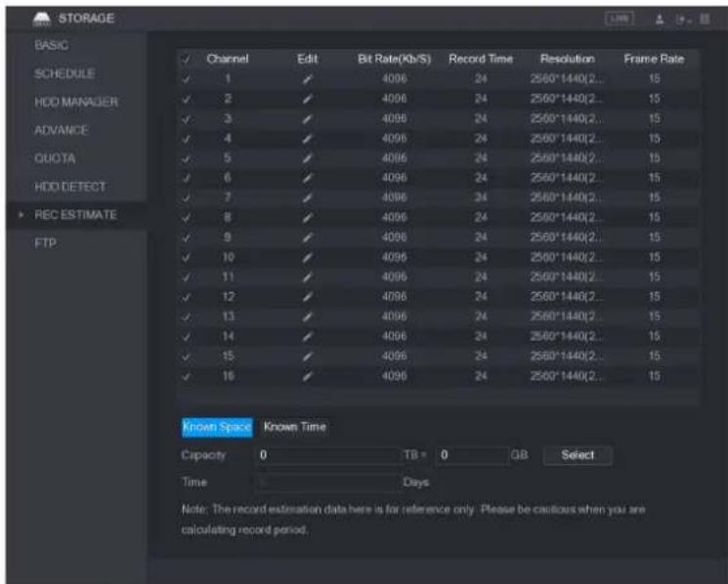
Task: Edit channel 15 recording parameters
Action: click(x=307, y=357)
